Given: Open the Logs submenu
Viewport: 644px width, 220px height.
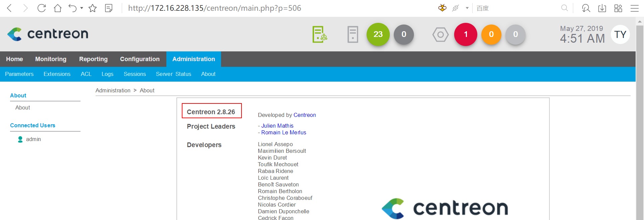Looking at the screenshot, I should [x=107, y=74].
